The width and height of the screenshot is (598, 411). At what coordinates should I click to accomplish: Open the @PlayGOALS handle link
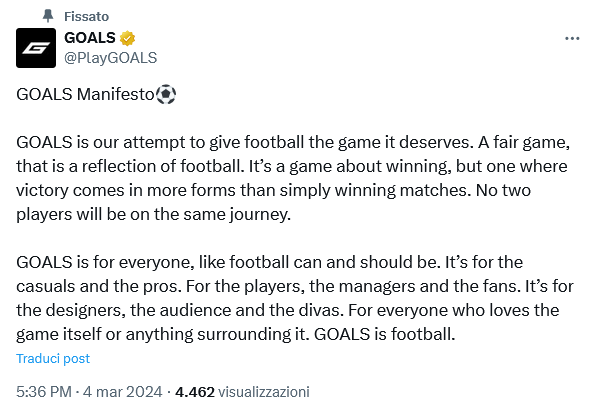[x=111, y=58]
